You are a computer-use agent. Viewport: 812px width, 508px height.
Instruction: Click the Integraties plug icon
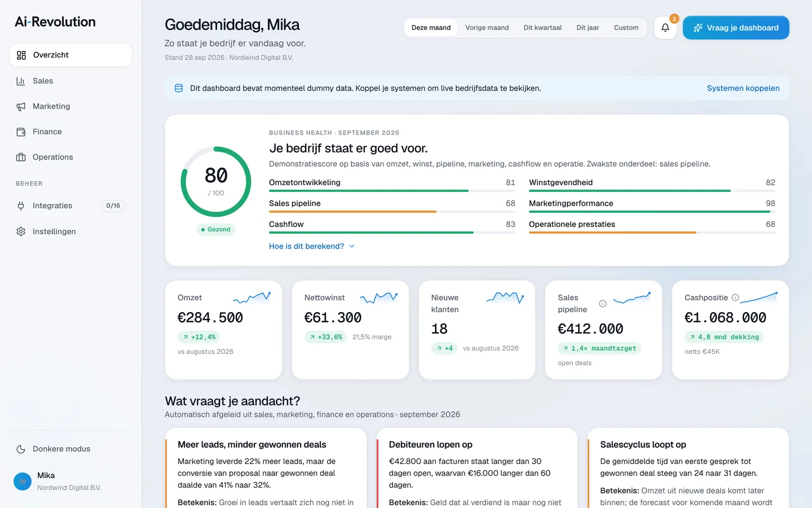21,205
